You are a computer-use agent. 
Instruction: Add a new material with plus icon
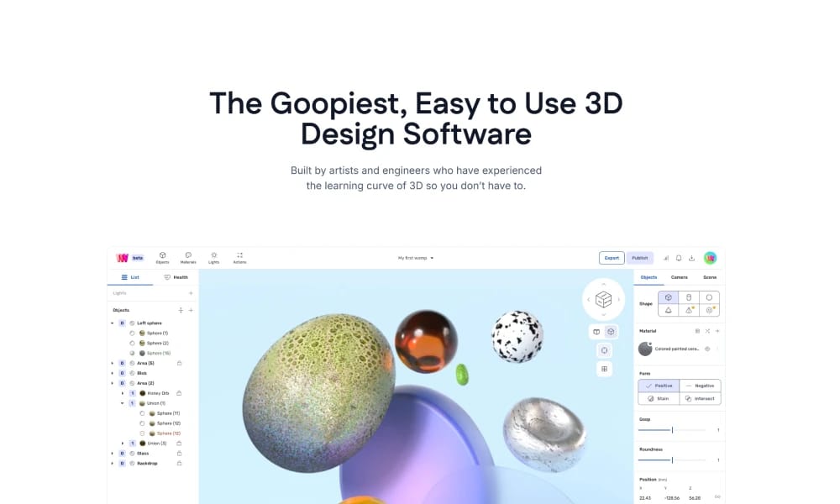point(717,331)
